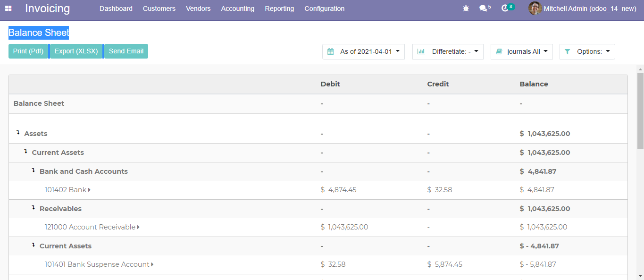The width and height of the screenshot is (644, 280).
Task: Open the conversations chat icon
Action: [483, 8]
